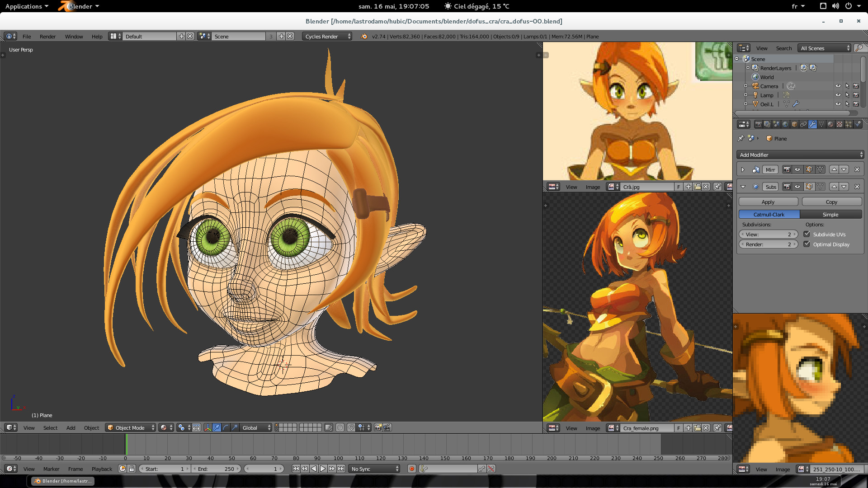Click the Apply button on Subsurf modifier
The image size is (868, 488).
click(768, 202)
